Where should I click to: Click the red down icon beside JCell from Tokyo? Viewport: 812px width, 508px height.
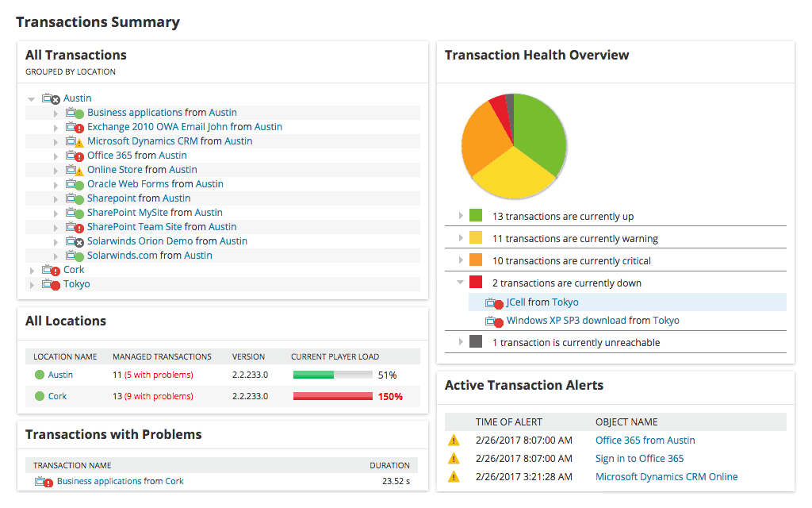coord(499,302)
